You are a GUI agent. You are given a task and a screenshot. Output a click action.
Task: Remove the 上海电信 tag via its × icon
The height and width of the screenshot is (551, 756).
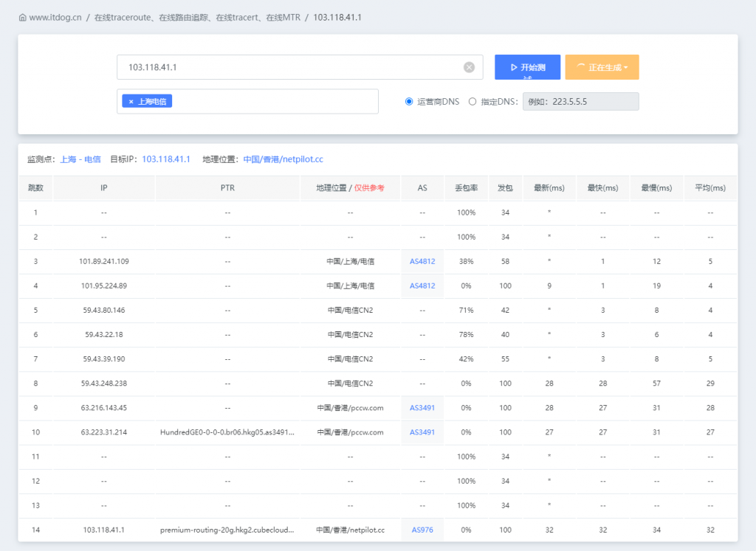click(129, 101)
